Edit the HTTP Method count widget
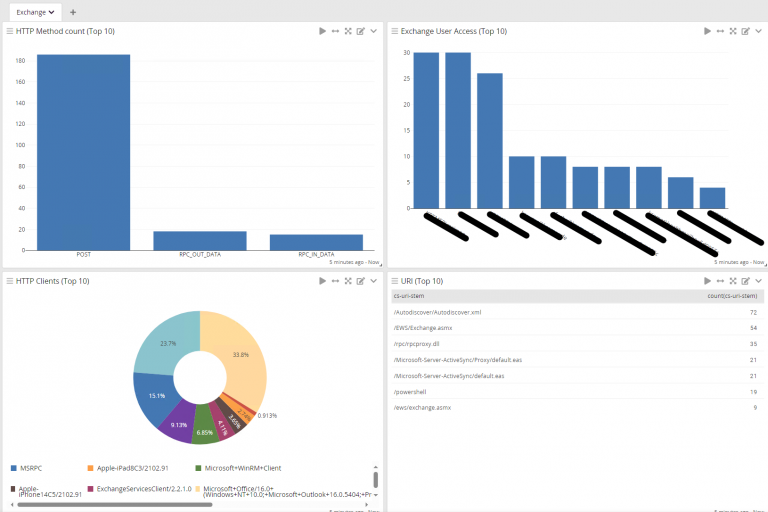Viewport: 768px width, 512px height. [x=361, y=31]
